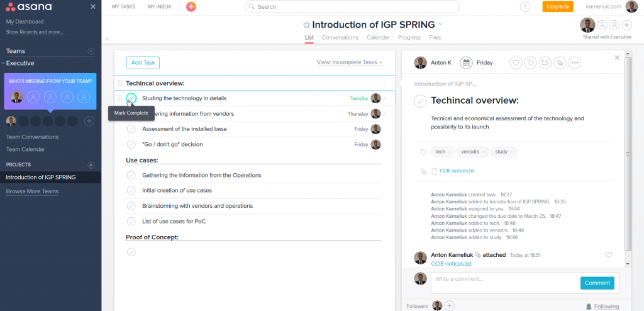The image size is (644, 311).
Task: Open the Progress tab
Action: [409, 37]
